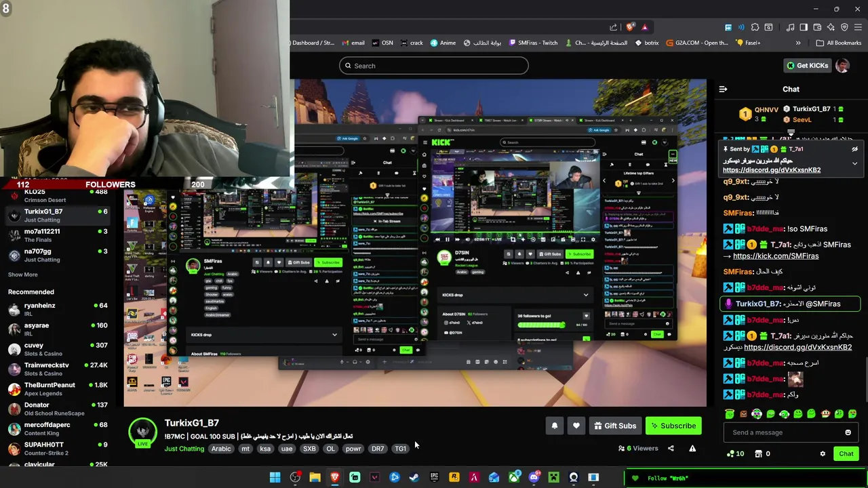Open File Explorer from the taskbar
This screenshot has width=868, height=488.
(315, 478)
